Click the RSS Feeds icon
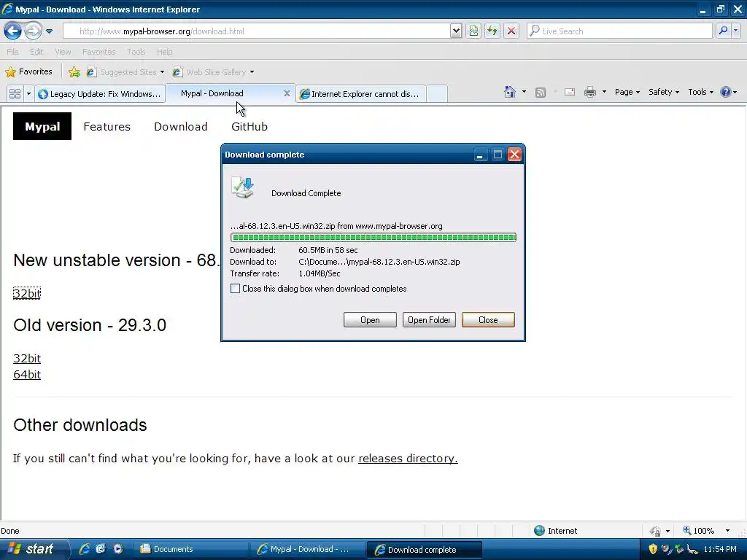The width and height of the screenshot is (747, 560). click(x=541, y=93)
